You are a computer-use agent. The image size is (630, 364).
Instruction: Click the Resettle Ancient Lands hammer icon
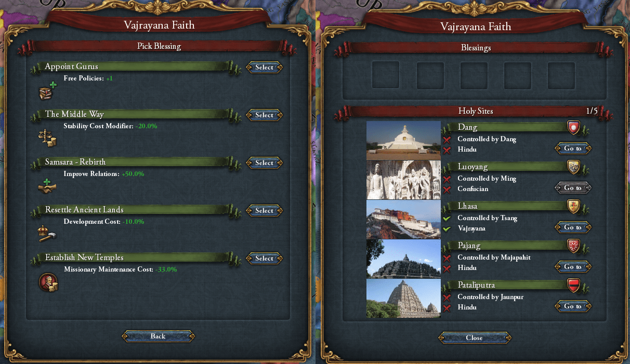pos(48,234)
